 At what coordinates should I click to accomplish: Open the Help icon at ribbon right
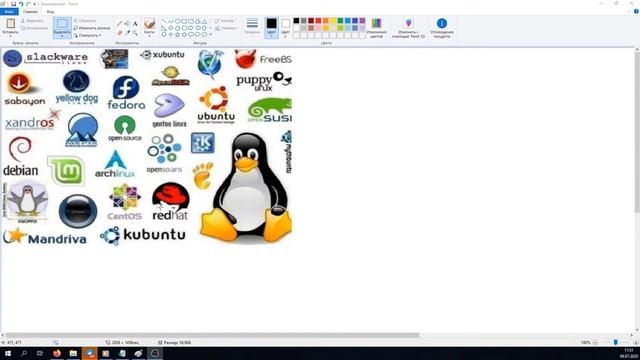[636, 11]
